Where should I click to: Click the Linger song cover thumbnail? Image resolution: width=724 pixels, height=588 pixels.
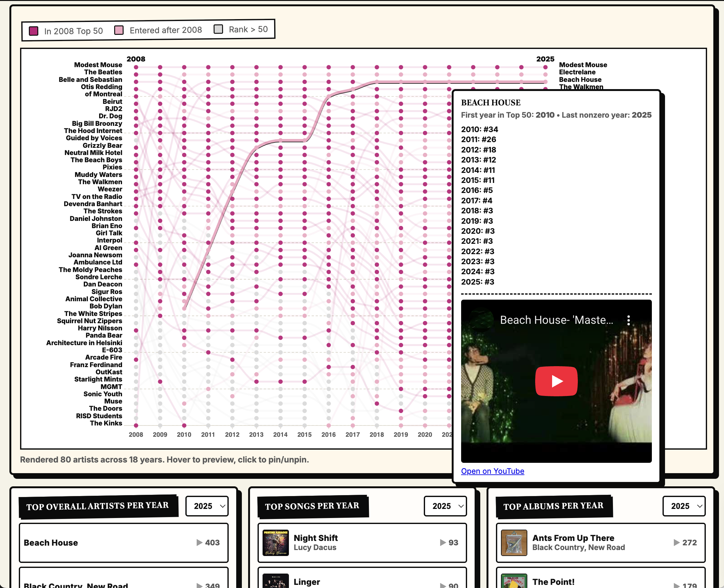pos(276,580)
